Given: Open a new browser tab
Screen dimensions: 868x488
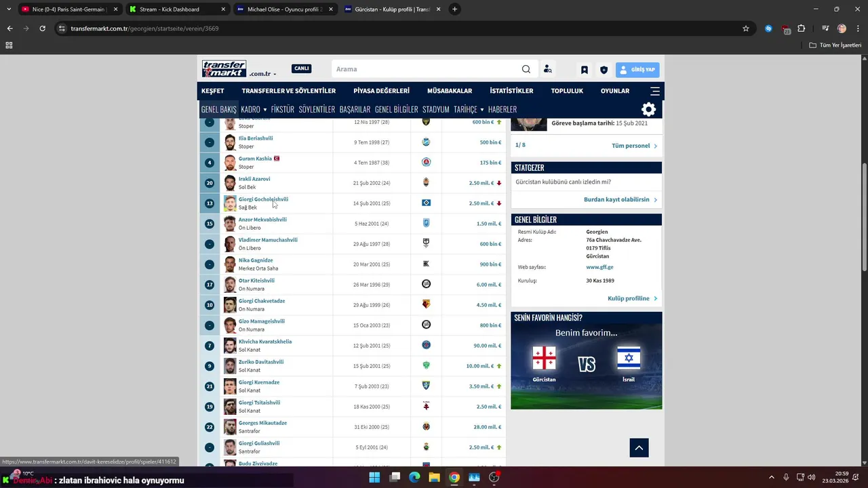Looking at the screenshot, I should point(454,9).
